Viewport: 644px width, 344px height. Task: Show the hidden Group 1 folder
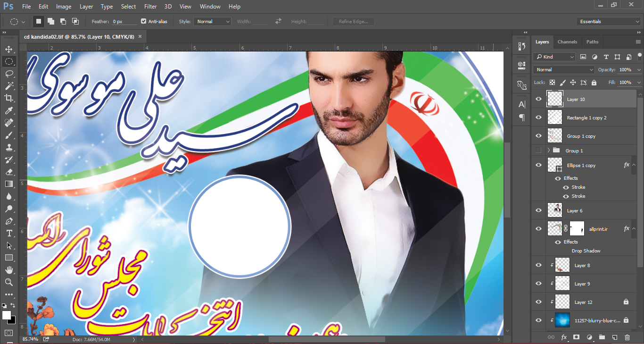click(x=538, y=151)
